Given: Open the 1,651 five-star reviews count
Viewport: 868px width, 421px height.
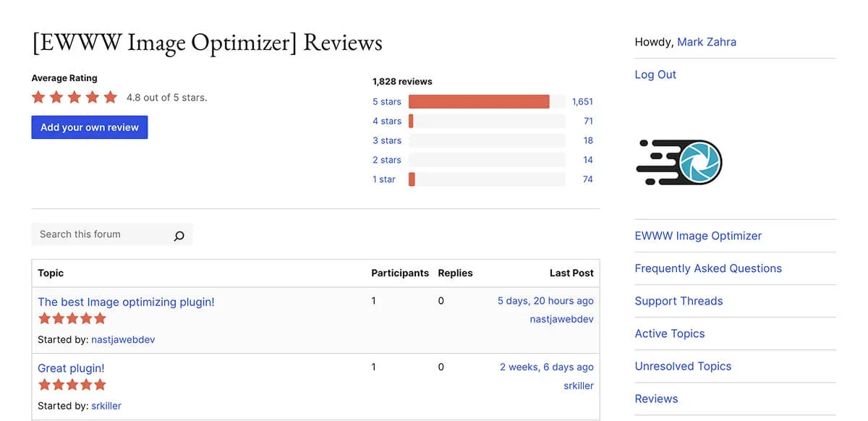Looking at the screenshot, I should pos(582,102).
